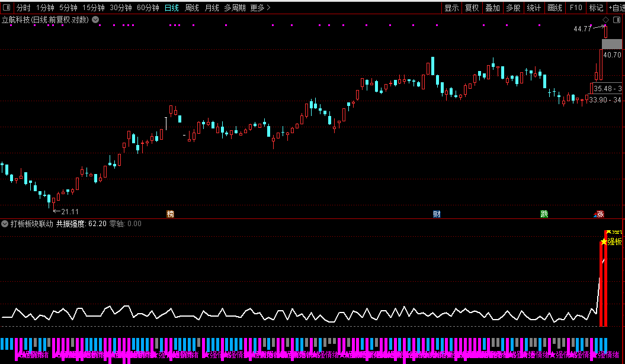This screenshot has width=625, height=364.
Task: Expand the 打板板块联动 indicator menu
Action: (x=5, y=224)
